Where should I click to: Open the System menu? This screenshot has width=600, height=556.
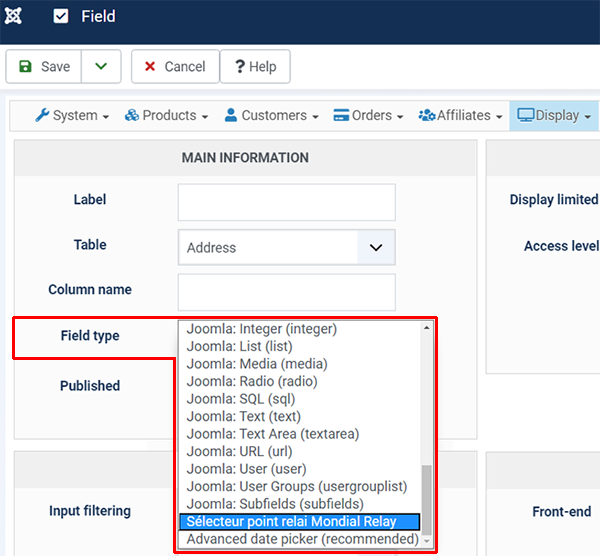click(72, 115)
